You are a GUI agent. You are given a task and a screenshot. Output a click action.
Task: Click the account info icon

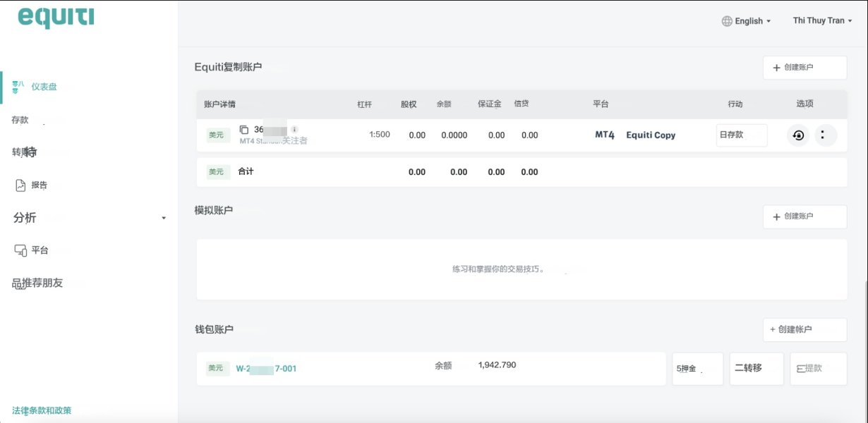pos(294,129)
